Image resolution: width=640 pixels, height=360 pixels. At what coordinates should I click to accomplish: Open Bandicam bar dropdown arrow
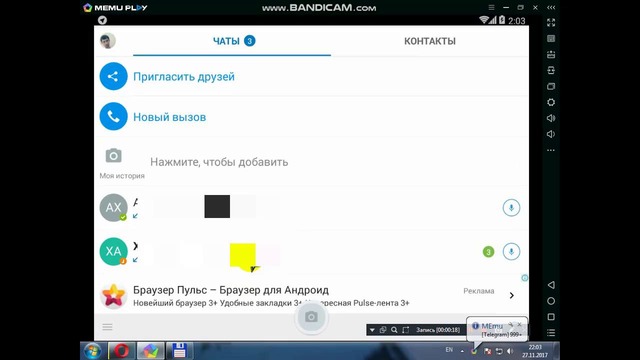tap(372, 330)
